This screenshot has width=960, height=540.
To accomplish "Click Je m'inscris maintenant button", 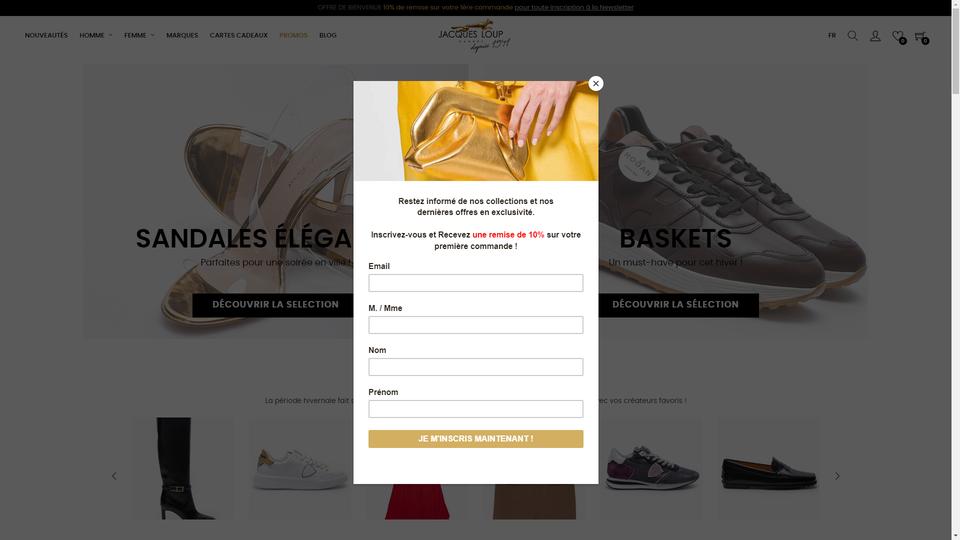I will (476, 439).
